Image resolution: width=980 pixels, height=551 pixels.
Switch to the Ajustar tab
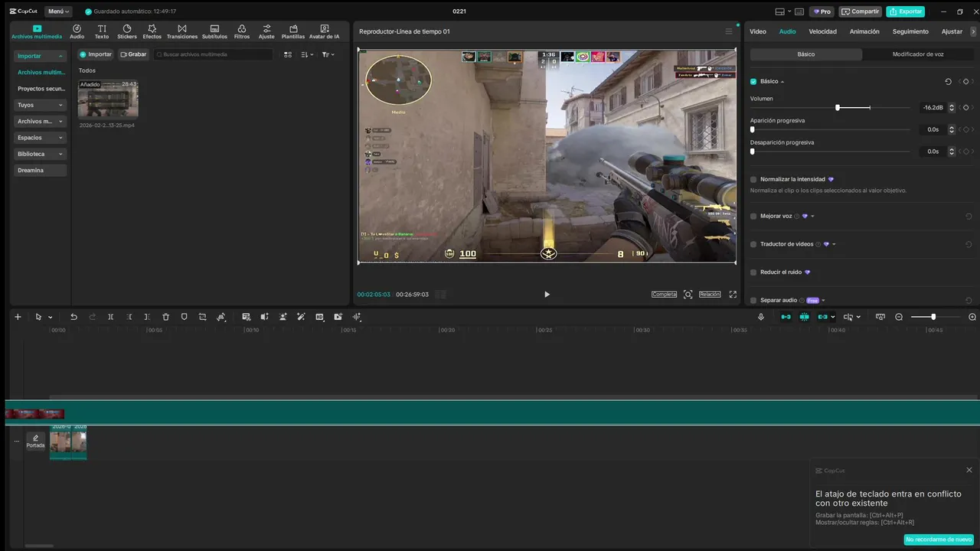click(x=952, y=31)
